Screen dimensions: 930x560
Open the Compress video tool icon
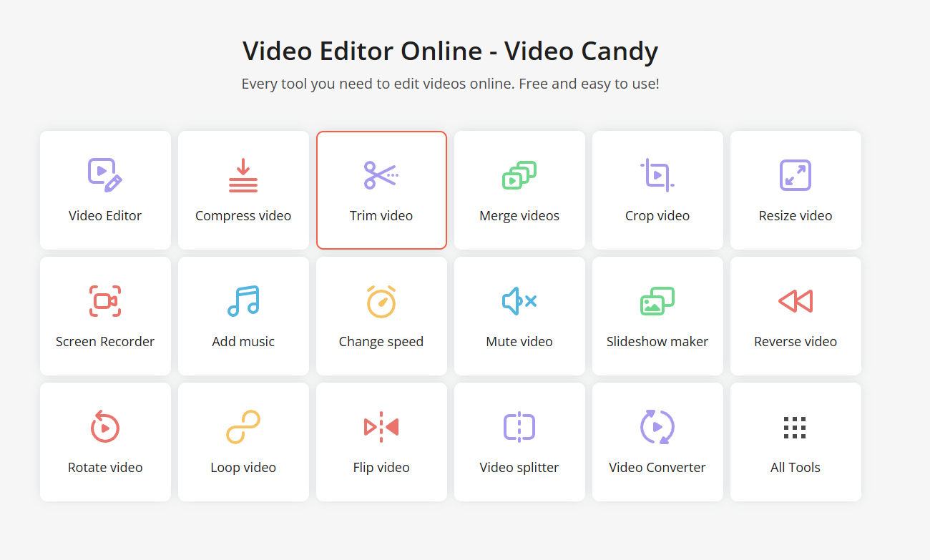(x=243, y=174)
